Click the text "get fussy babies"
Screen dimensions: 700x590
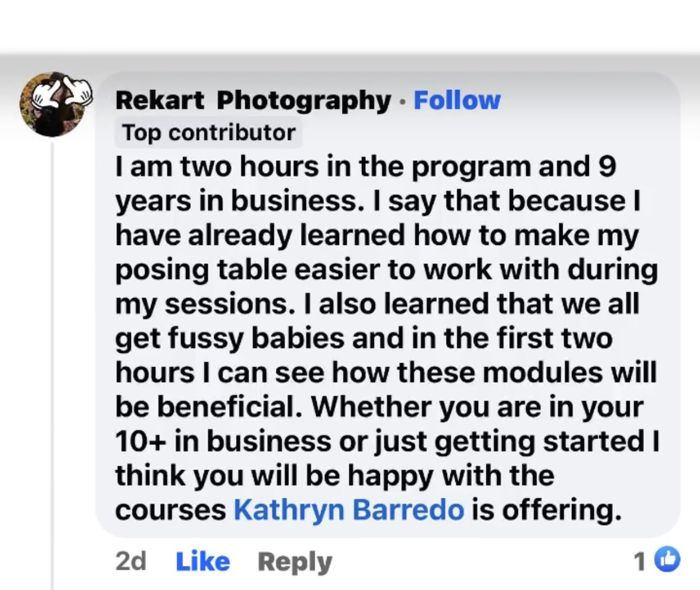[x=229, y=339]
